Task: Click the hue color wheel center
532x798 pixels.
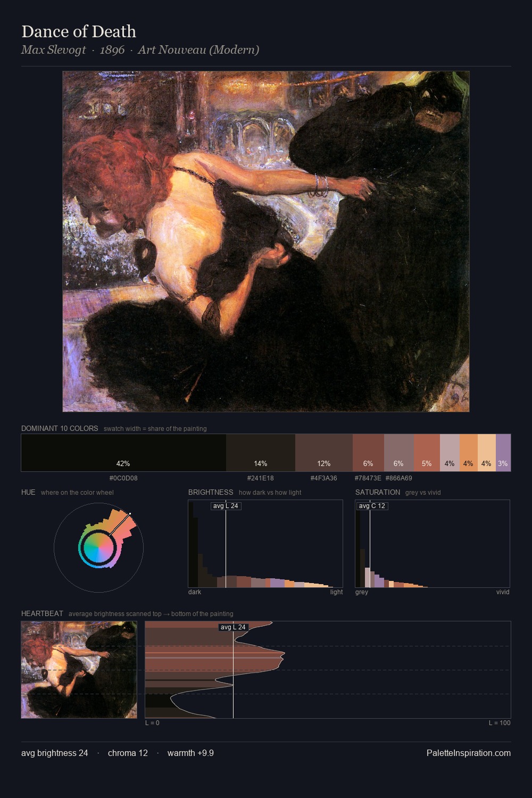Action: [98, 547]
